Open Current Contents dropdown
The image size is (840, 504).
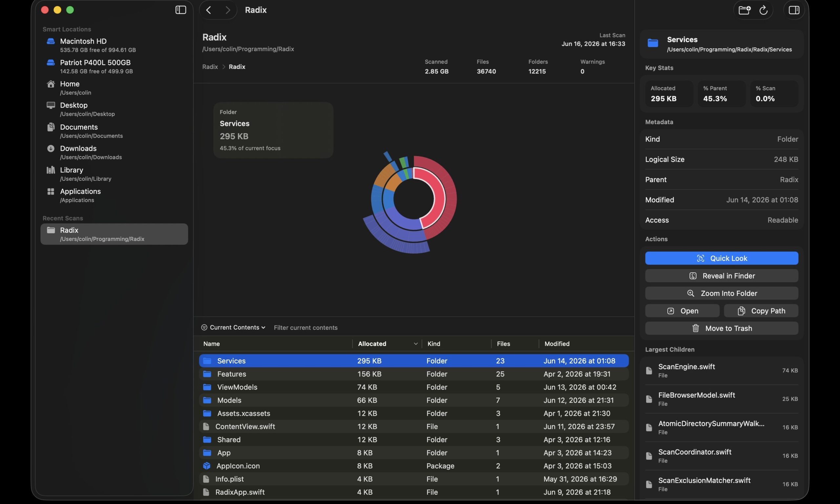pyautogui.click(x=233, y=327)
